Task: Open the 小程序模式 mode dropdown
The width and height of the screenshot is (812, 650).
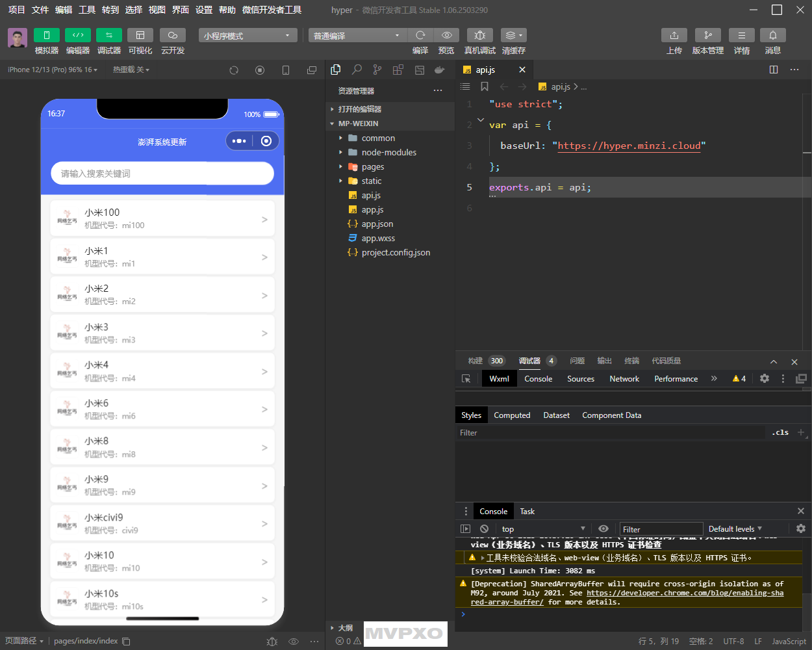Action: 248,35
